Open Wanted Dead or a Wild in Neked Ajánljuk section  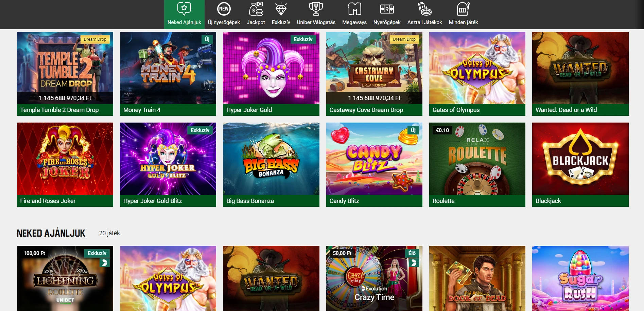pyautogui.click(x=271, y=278)
